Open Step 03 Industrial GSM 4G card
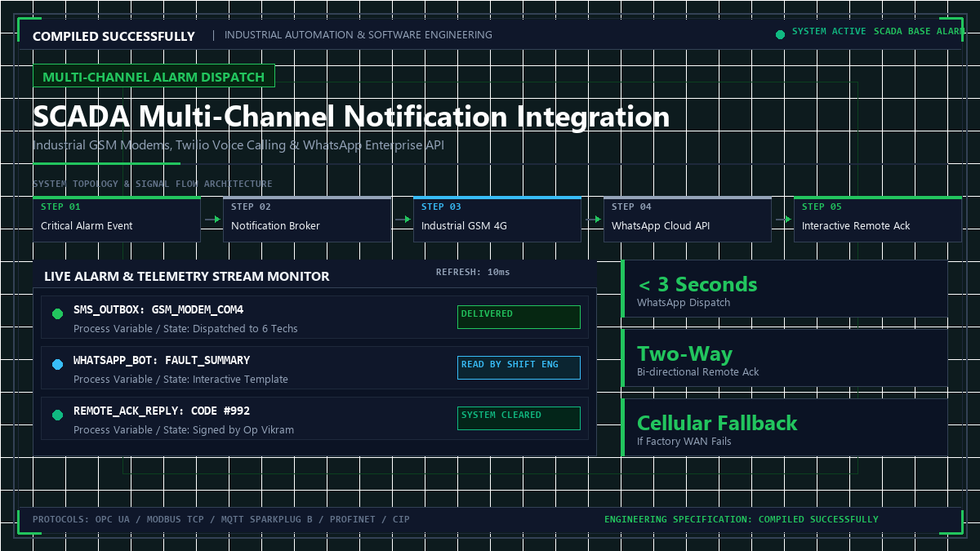The height and width of the screenshot is (551, 980). [497, 219]
